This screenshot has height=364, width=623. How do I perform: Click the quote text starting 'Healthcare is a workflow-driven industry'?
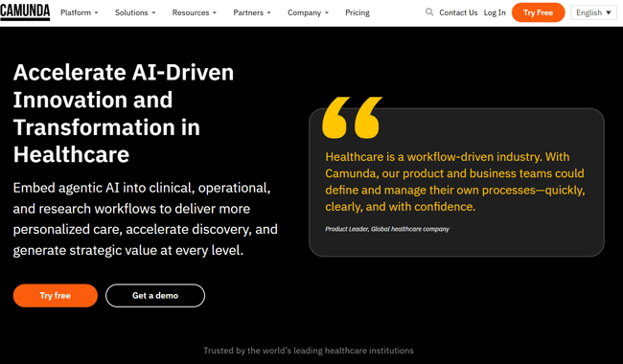coord(455,181)
